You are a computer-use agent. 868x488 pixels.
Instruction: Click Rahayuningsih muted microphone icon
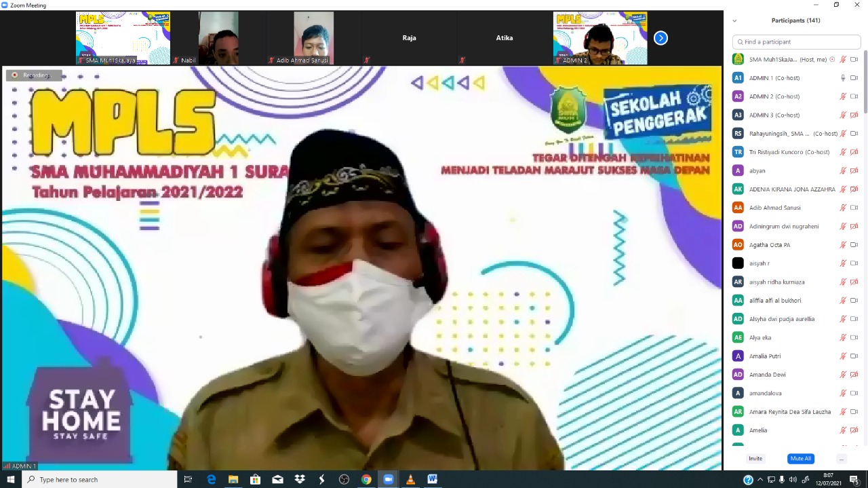point(843,133)
